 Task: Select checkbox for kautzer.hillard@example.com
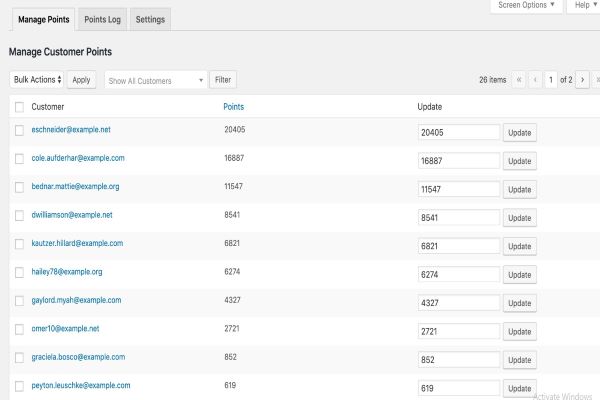coord(19,243)
